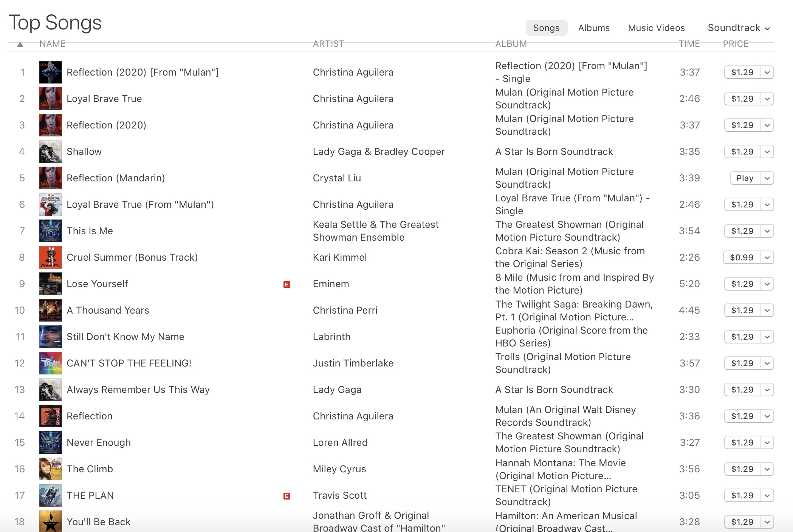Expand options arrow next to Play button
Viewport: 793px width, 532px height.
point(767,178)
